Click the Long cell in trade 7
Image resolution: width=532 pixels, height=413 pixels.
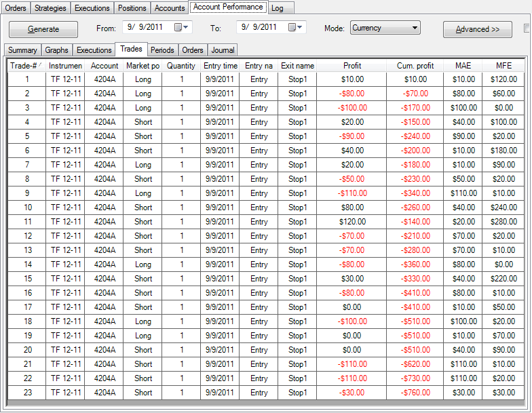pos(142,165)
